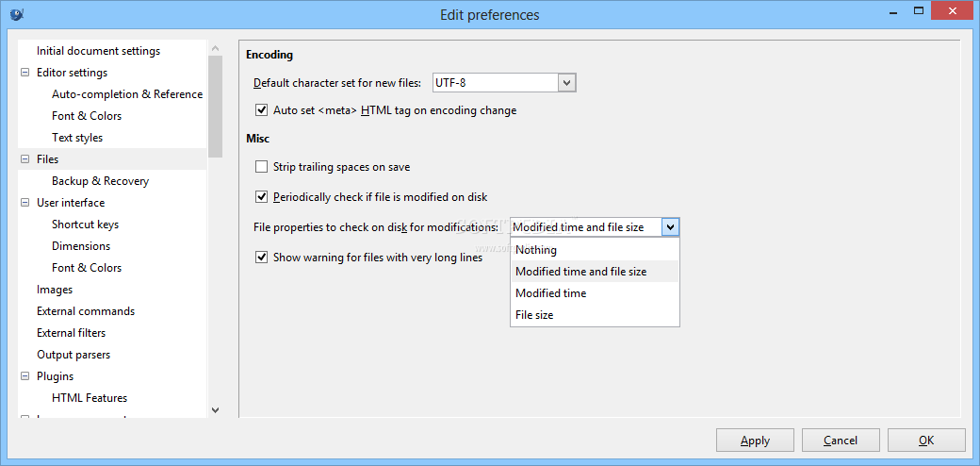This screenshot has width=980, height=466.
Task: Toggle Show warning for very long lines
Action: coord(261,258)
